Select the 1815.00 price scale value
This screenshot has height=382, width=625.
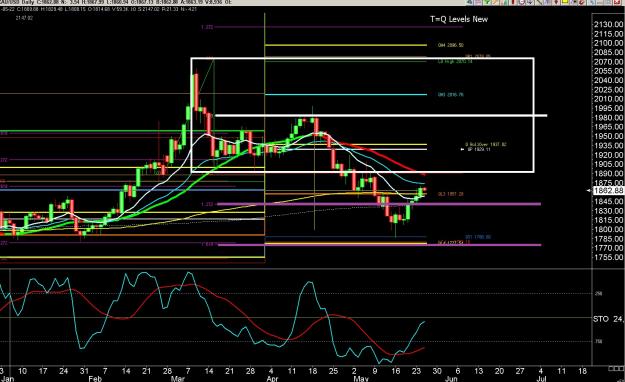coord(608,220)
